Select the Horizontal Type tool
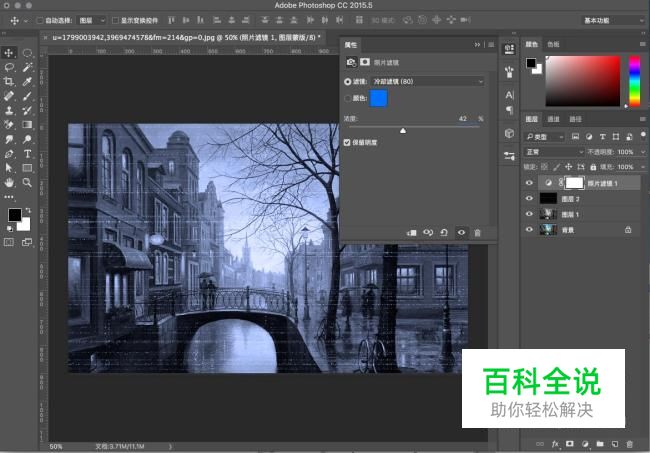This screenshot has height=453, width=650. [x=27, y=154]
